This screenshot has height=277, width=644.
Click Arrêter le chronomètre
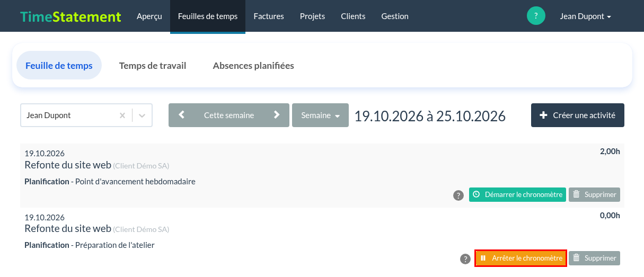[521, 258]
